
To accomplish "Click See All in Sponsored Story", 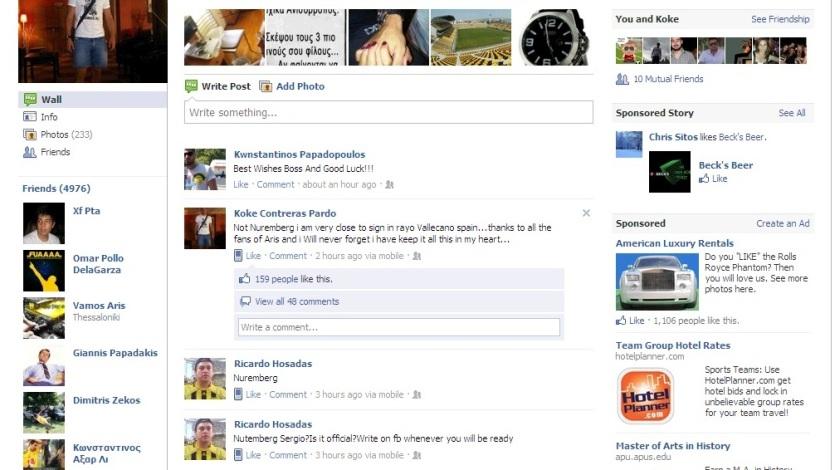I will click(792, 113).
